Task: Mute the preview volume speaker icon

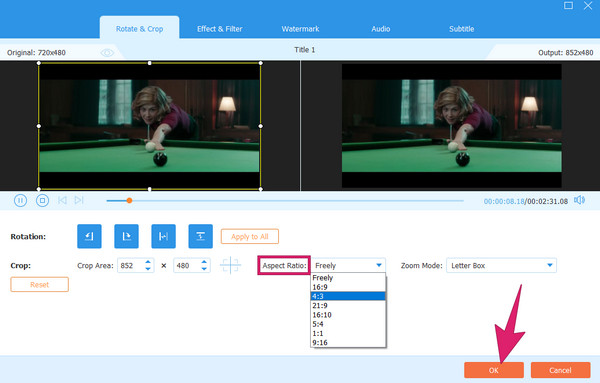Action: pyautogui.click(x=579, y=200)
